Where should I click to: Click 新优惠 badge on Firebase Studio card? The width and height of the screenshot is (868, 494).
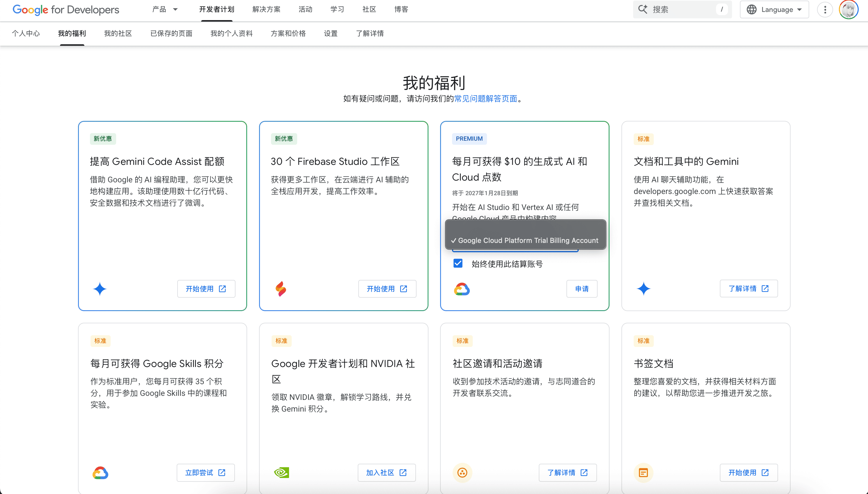point(284,139)
